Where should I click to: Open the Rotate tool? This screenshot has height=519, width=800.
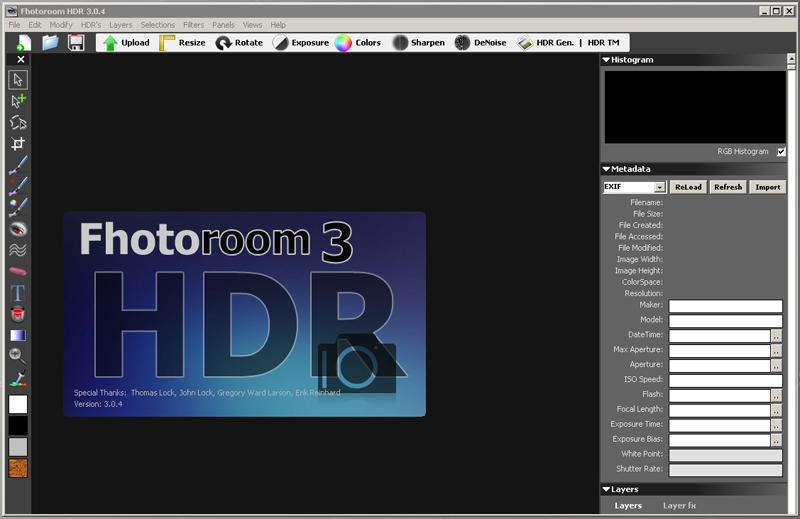(239, 43)
